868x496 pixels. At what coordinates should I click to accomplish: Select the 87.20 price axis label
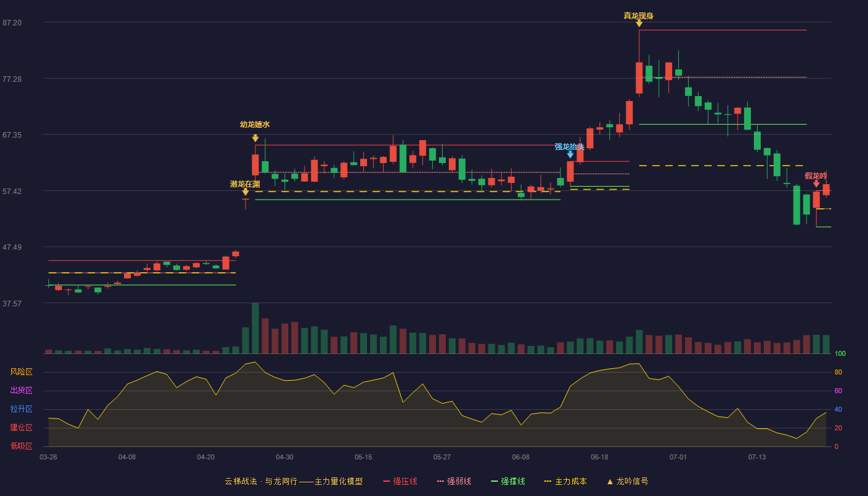click(12, 22)
